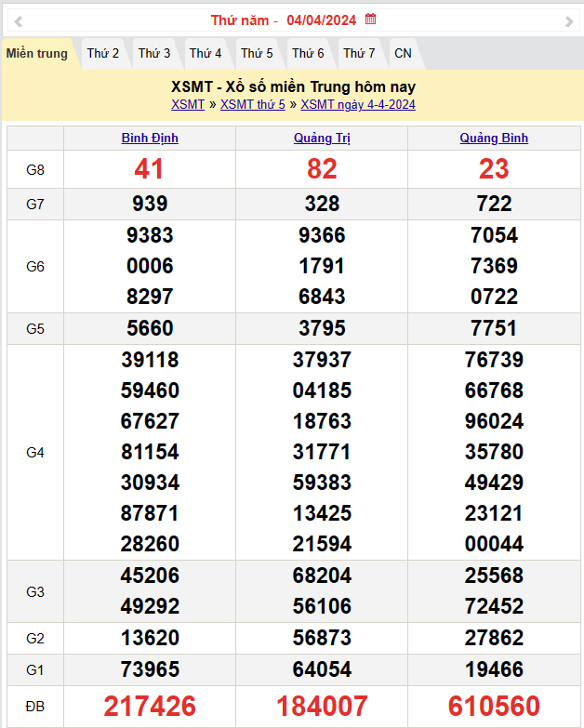Open the calendar date picker icon
Screen dimensions: 584x728
click(x=371, y=20)
